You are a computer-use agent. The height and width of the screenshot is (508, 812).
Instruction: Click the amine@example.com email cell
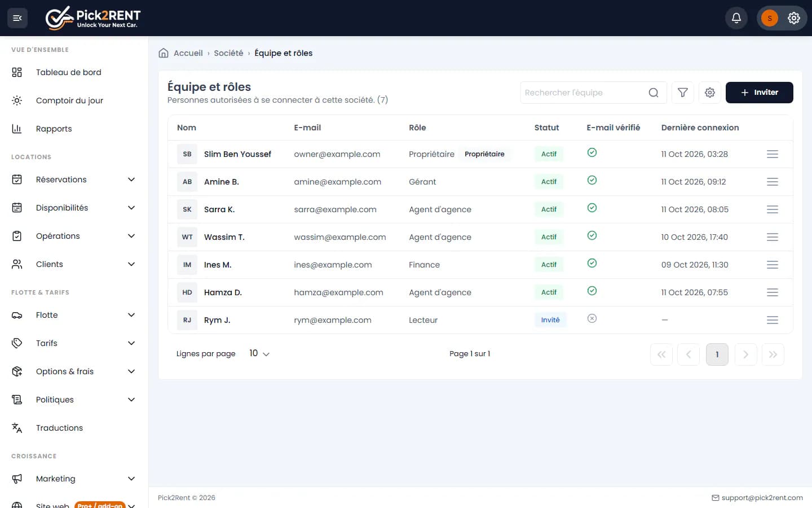(338, 182)
